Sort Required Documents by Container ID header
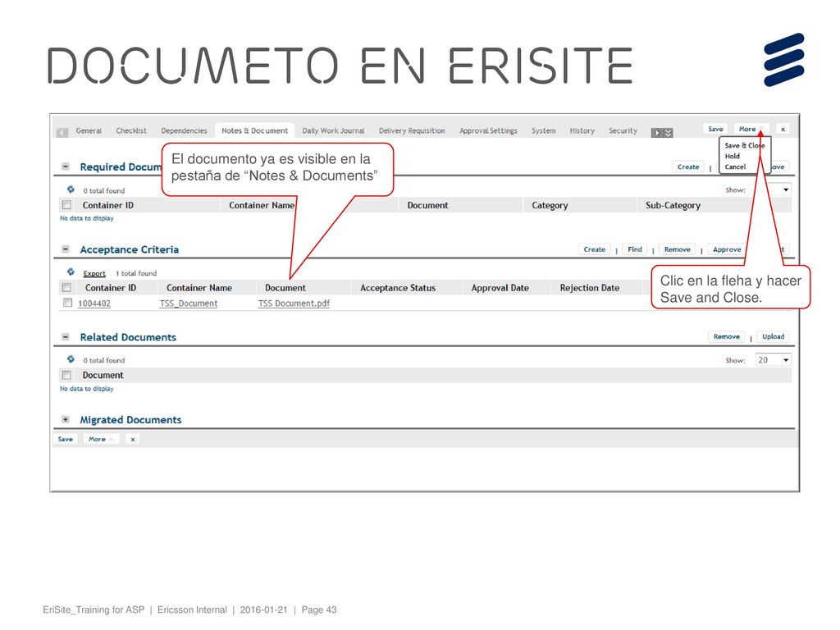This screenshot has height=630, width=840. pyautogui.click(x=107, y=205)
